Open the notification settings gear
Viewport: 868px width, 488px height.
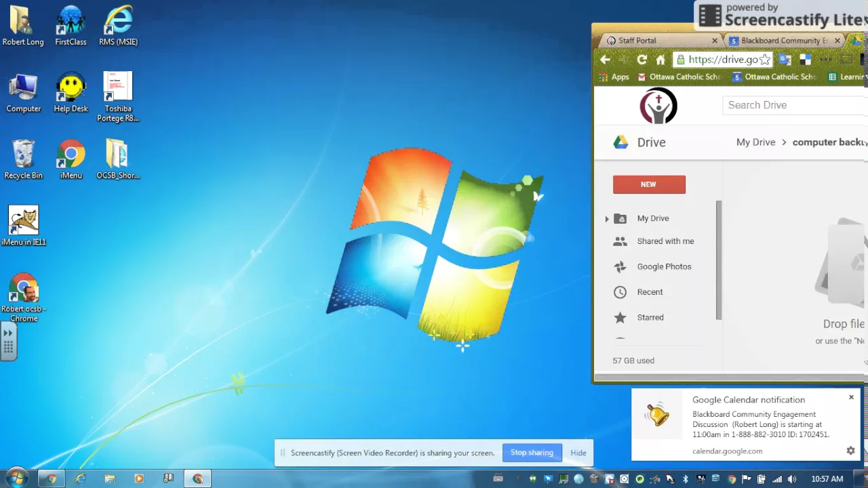850,451
